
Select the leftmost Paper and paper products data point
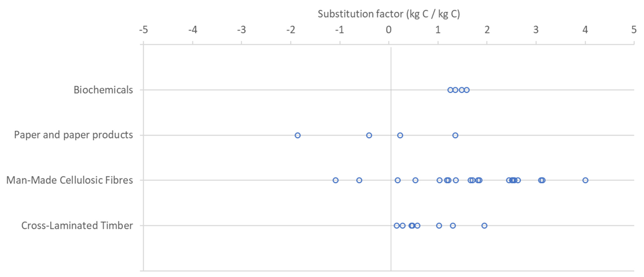click(x=298, y=136)
